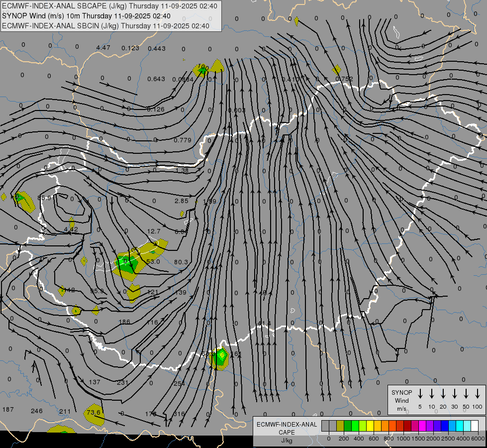The height and width of the screenshot is (448, 487).
Task: Click the 1000 tick label on CAPE scale
Action: [x=403, y=439]
